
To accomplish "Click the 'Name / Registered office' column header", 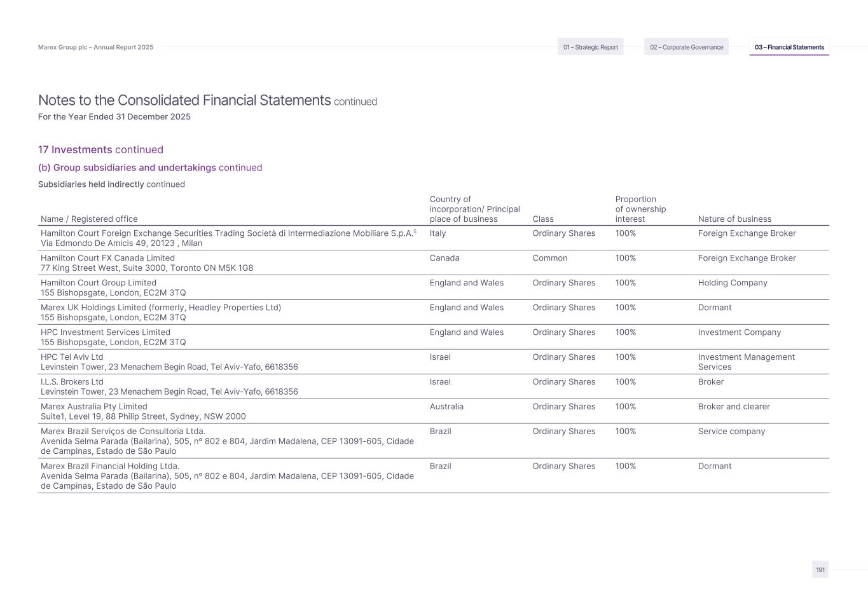I will tap(89, 219).
